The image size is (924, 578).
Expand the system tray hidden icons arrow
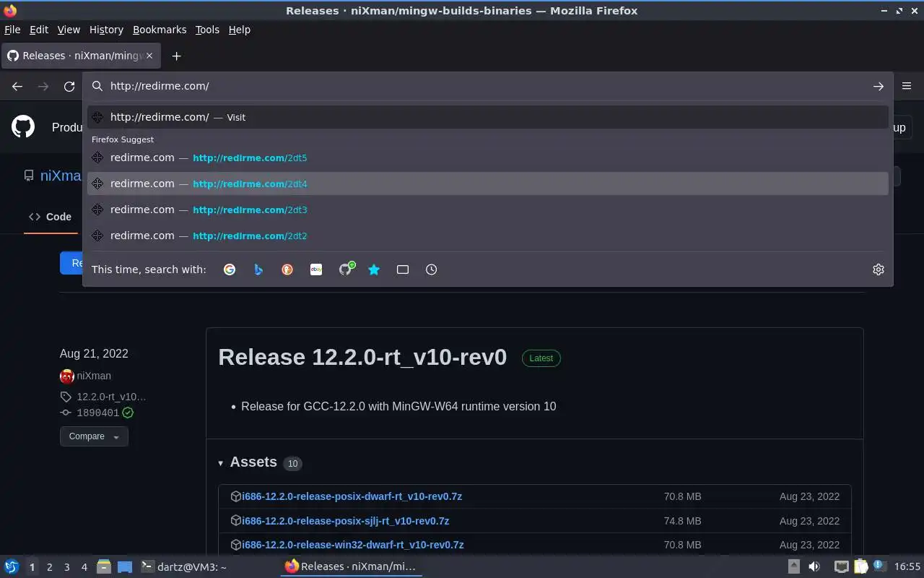(793, 566)
